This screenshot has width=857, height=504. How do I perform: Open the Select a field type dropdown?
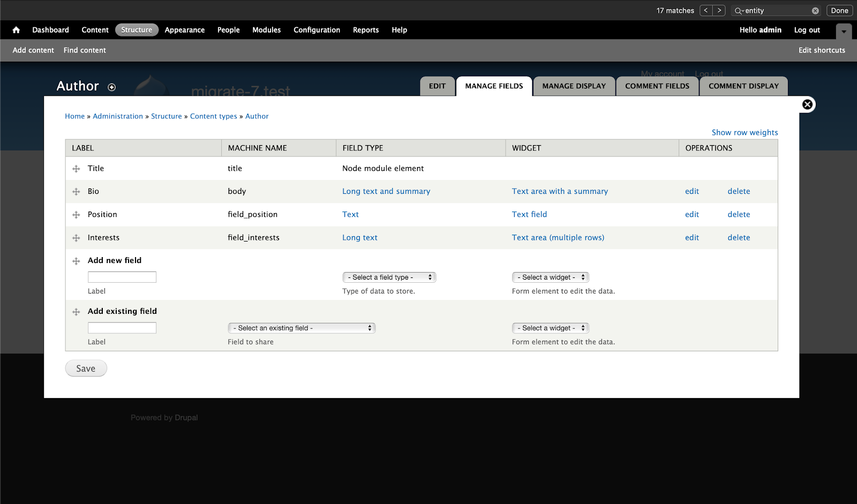(x=389, y=277)
